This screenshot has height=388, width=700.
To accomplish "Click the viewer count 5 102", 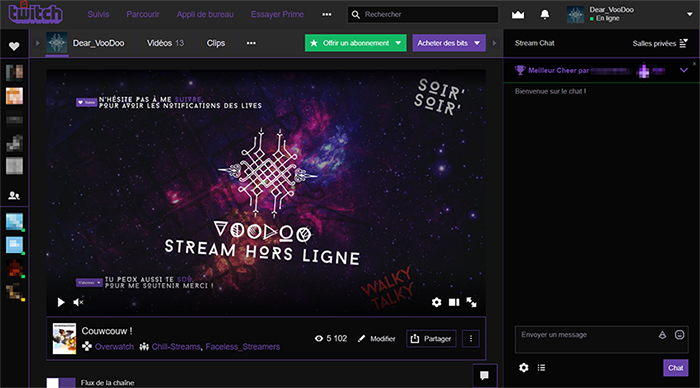I will (x=331, y=338).
